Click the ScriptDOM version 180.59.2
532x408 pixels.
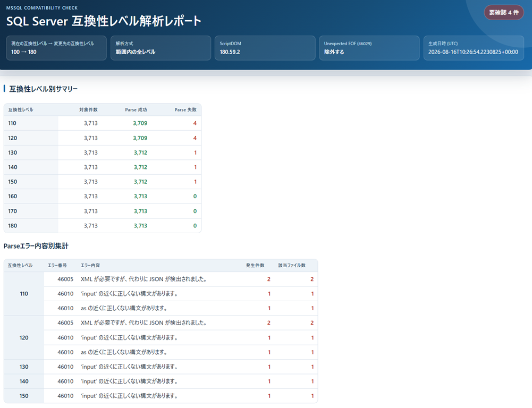point(230,52)
